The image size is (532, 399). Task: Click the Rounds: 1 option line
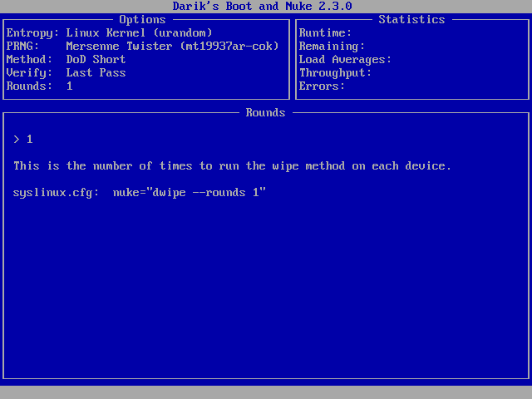coord(40,86)
